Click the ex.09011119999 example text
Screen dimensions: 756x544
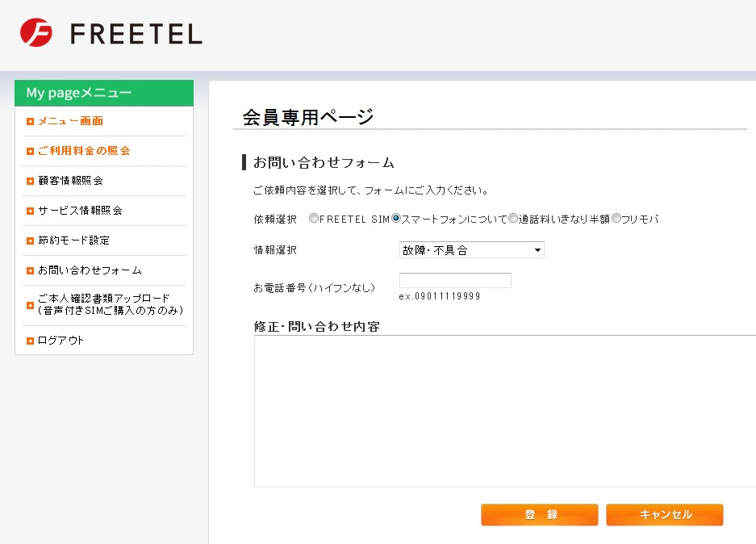(x=440, y=296)
